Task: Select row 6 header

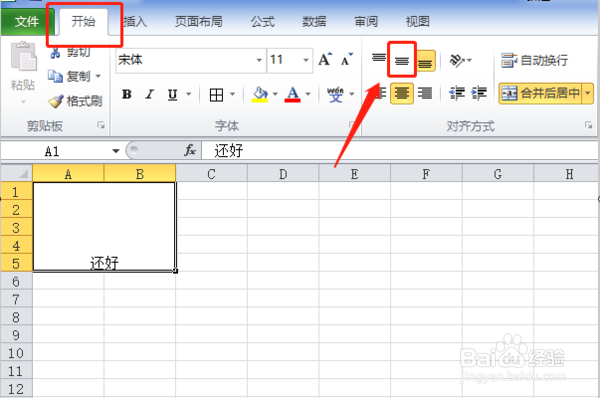Action: pyautogui.click(x=16, y=281)
